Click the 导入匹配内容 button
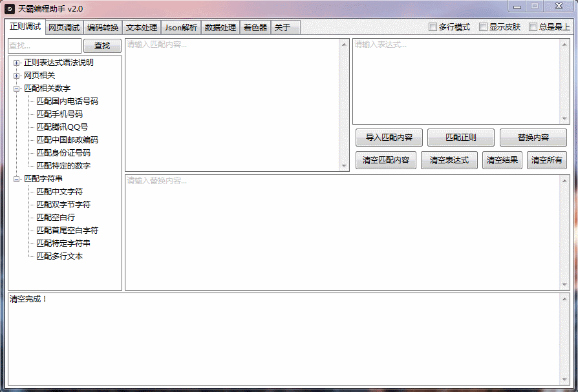The height and width of the screenshot is (392, 578). tap(389, 138)
